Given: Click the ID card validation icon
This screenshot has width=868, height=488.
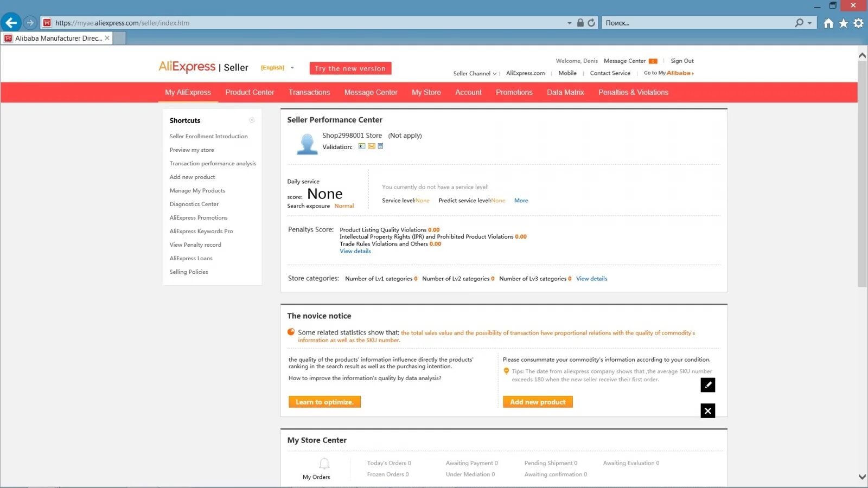Looking at the screenshot, I should (x=362, y=146).
